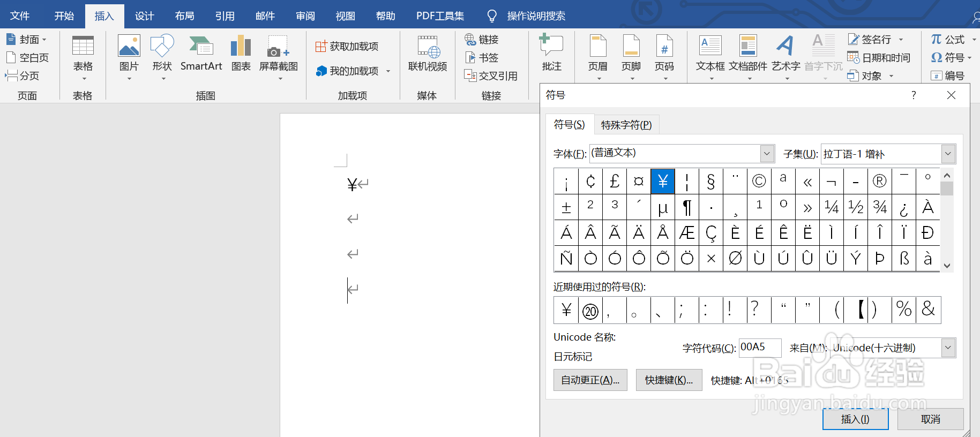Expand the Cover Page (封面) dropdown arrow
Image resolution: width=980 pixels, height=437 pixels.
[x=44, y=40]
